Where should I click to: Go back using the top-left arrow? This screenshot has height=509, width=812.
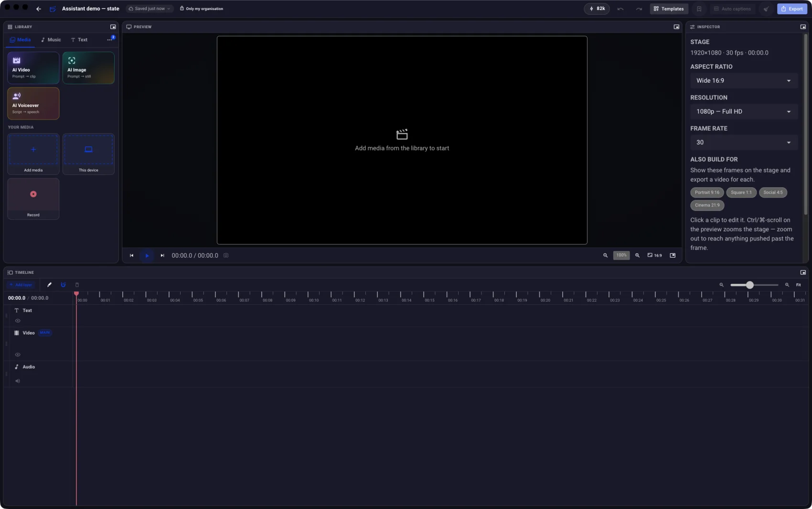tap(39, 9)
